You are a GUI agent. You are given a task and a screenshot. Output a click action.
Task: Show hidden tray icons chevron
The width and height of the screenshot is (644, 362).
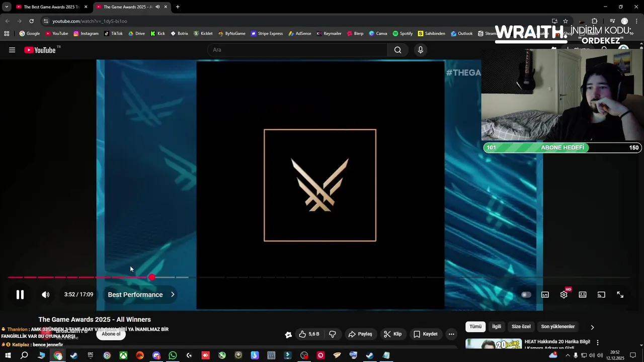click(x=568, y=355)
